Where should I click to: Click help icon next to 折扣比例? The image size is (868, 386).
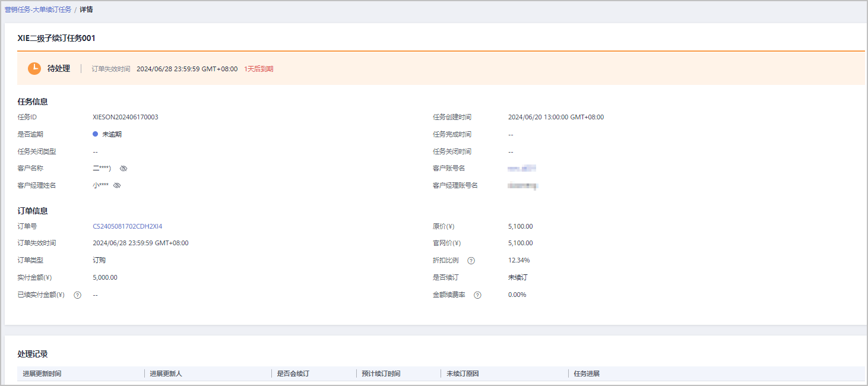click(471, 261)
